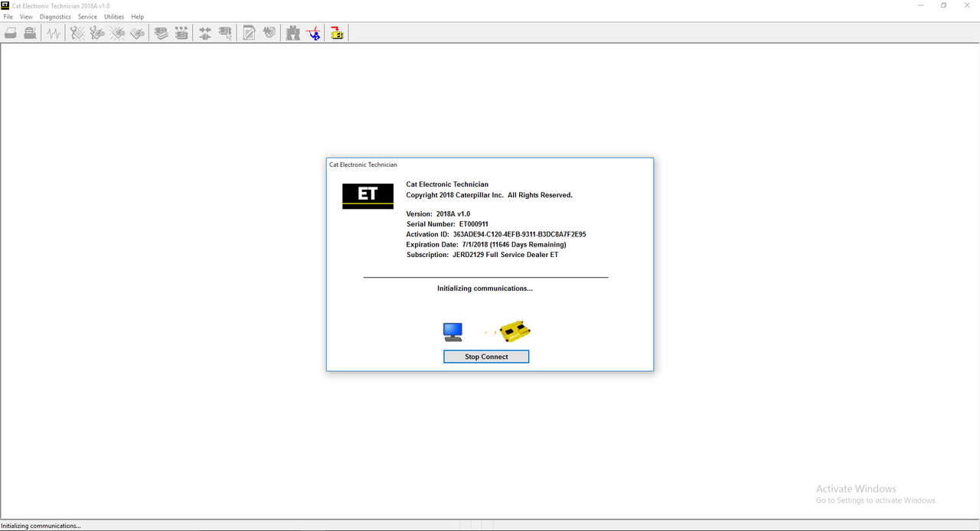Screen dimensions: 980x531
Task: Open the yellow WinFlash module icon
Action: coord(337,33)
